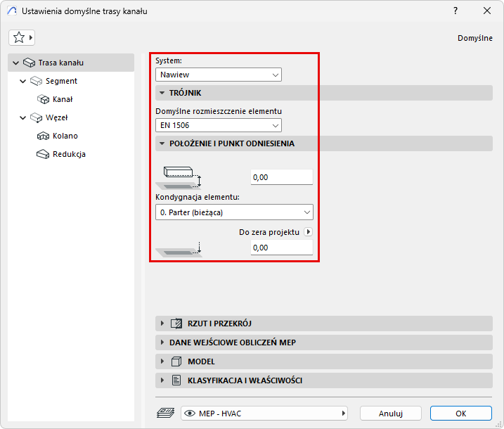Viewport: 504px width, 429px height.
Task: Expand KLASYFIKACJA I WŁAŚCIWOŚCI panel
Action: [x=162, y=380]
